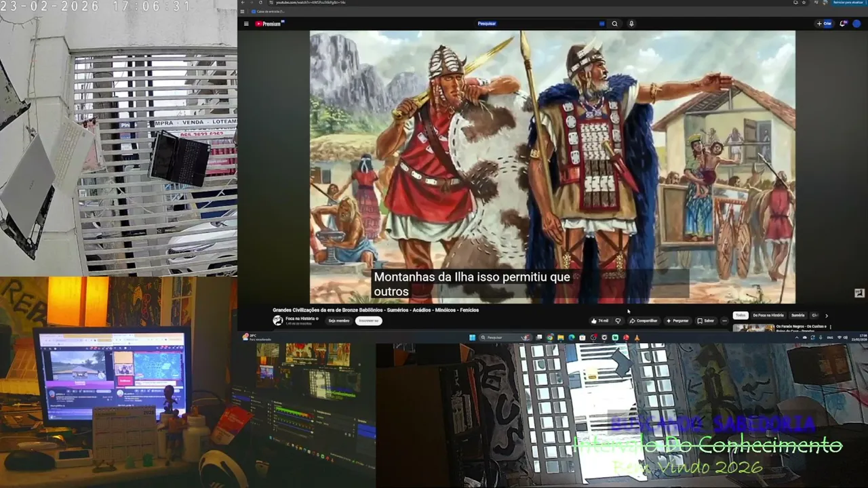Select the browser address bar URL
The image size is (868, 488).
(312, 3)
